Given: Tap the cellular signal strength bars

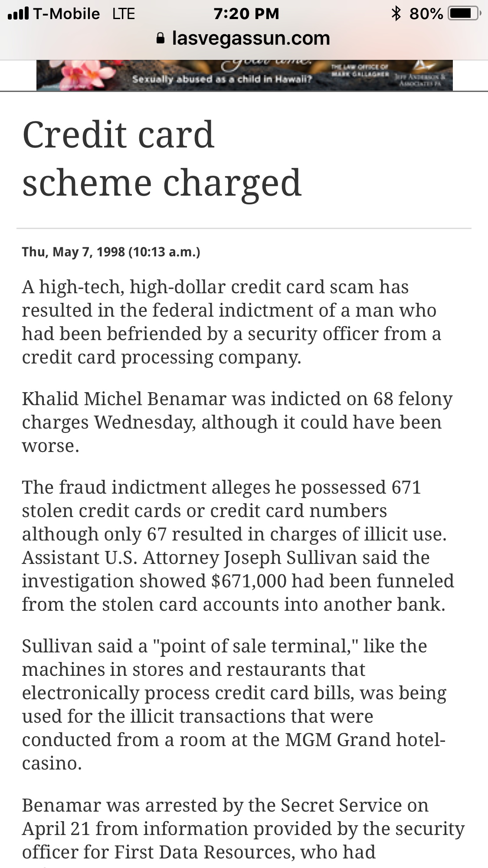Looking at the screenshot, I should coord(19,14).
